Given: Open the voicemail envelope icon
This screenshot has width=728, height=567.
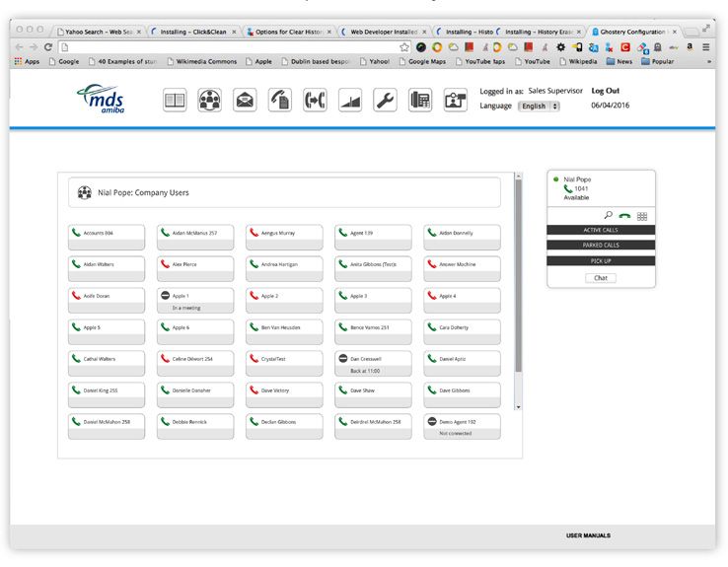Looking at the screenshot, I should click(x=245, y=100).
